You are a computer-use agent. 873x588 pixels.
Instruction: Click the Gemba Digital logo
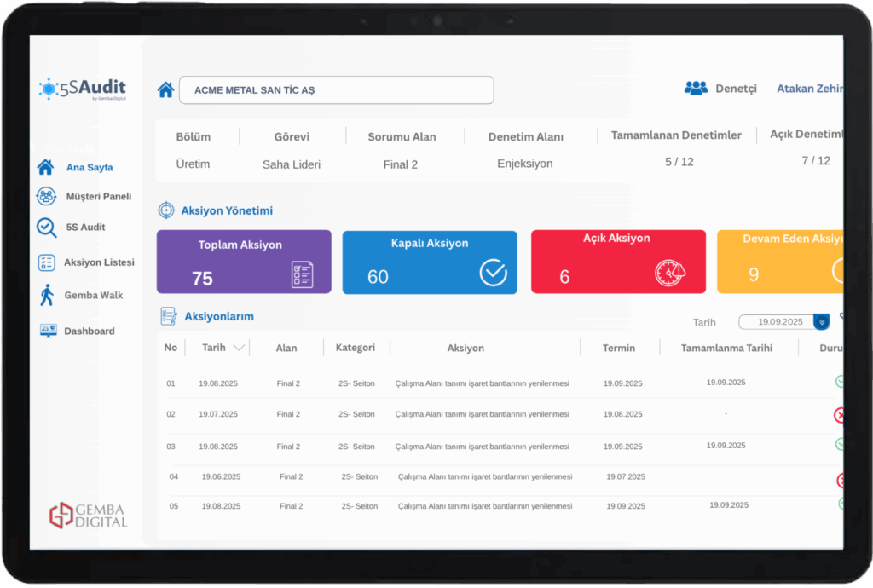pos(88,515)
